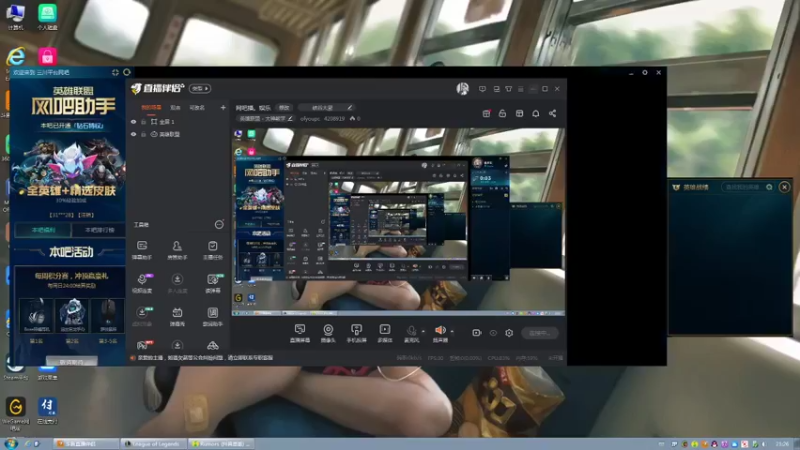Toggle the preview eye icon in bottom bar
The image size is (800, 450).
click(x=493, y=333)
